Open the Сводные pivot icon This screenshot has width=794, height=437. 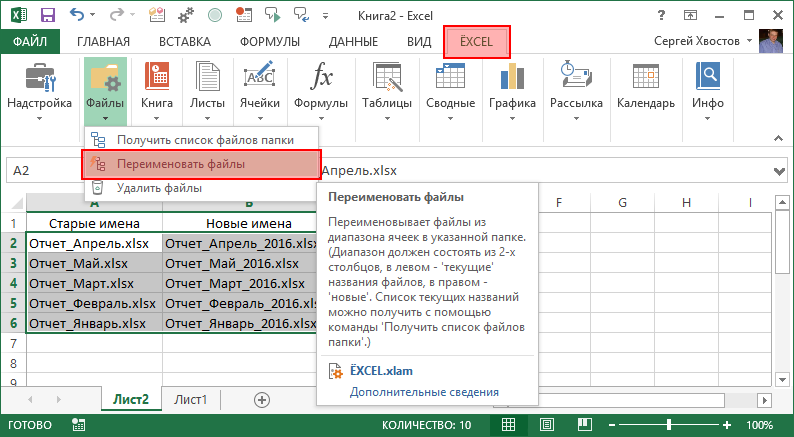tap(450, 77)
